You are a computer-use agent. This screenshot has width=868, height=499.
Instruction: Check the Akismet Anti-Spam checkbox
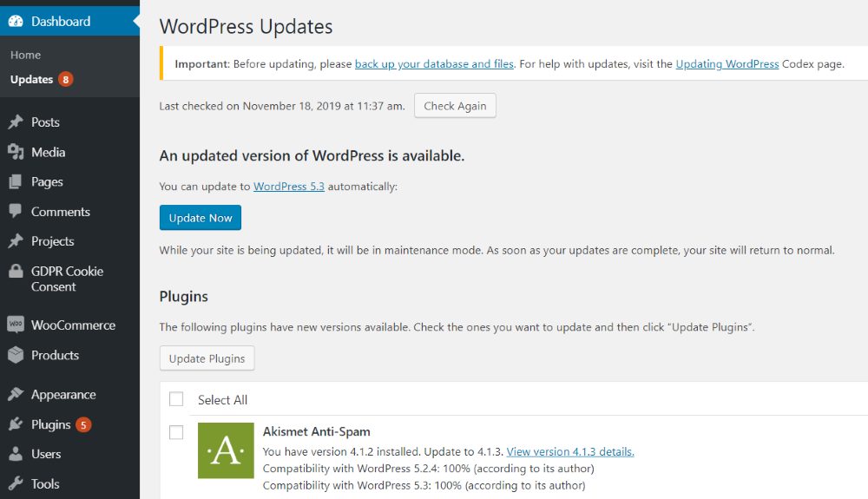176,432
